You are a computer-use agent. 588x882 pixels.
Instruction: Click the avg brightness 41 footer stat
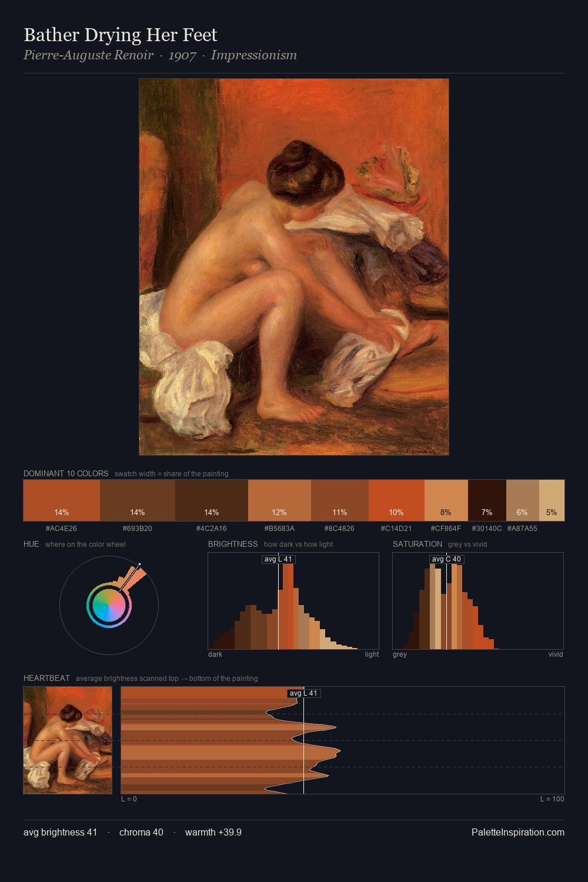[x=60, y=832]
